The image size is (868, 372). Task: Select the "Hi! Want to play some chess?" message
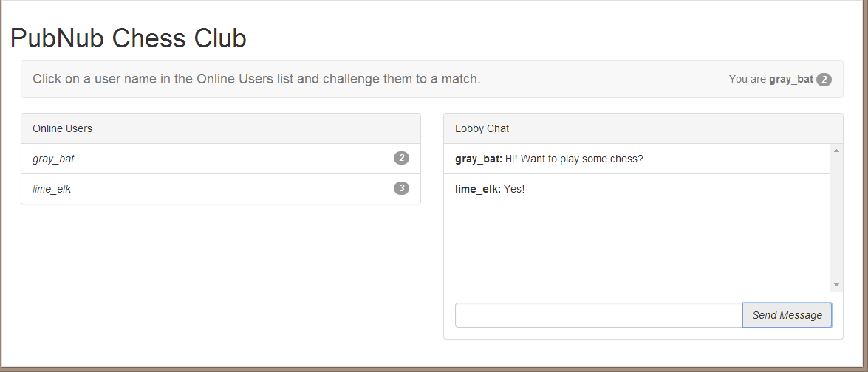[574, 159]
